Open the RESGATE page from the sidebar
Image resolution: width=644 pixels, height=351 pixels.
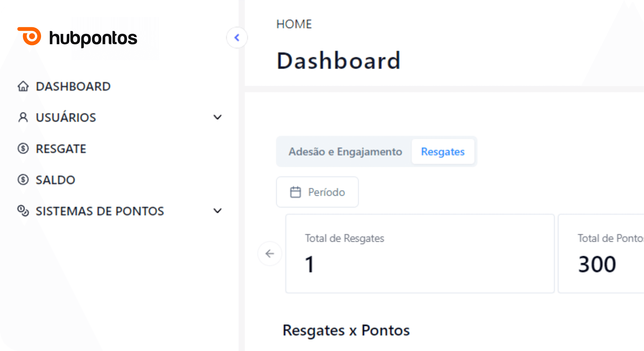tap(61, 149)
